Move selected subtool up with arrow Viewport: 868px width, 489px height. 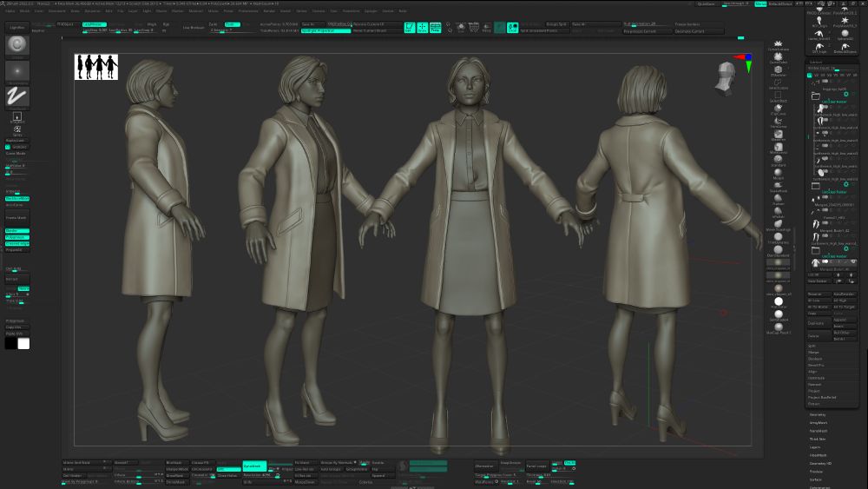coord(837,274)
